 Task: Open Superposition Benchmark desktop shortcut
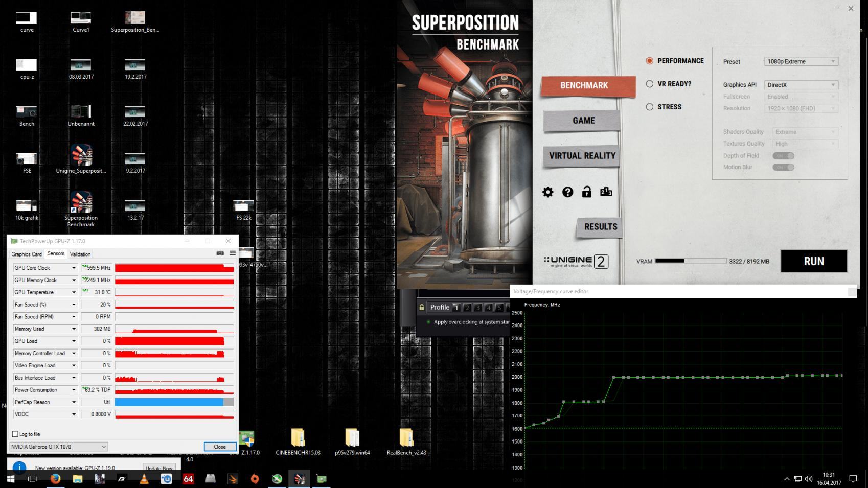[81, 210]
